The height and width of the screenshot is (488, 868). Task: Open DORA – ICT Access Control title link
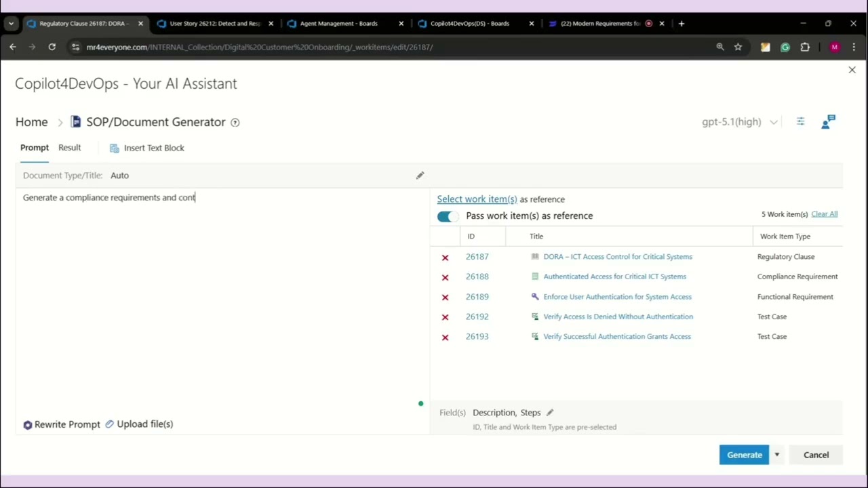click(x=618, y=257)
